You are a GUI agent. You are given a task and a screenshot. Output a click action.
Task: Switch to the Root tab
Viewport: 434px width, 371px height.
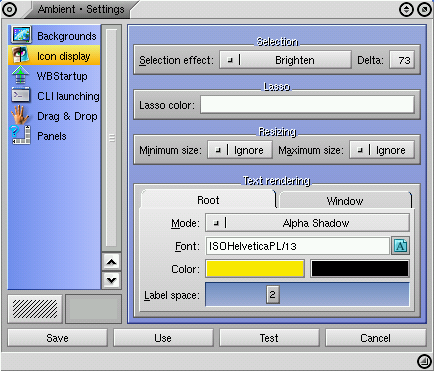click(208, 200)
